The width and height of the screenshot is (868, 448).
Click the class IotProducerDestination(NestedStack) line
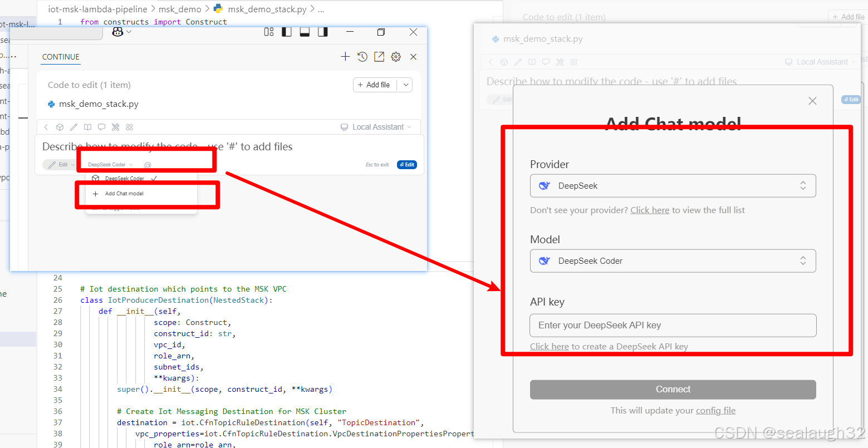click(x=176, y=300)
